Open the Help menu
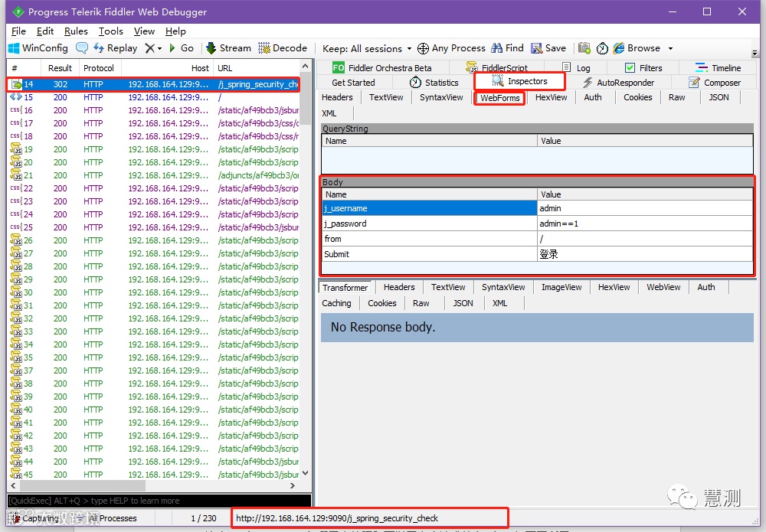766x532 pixels. (175, 31)
